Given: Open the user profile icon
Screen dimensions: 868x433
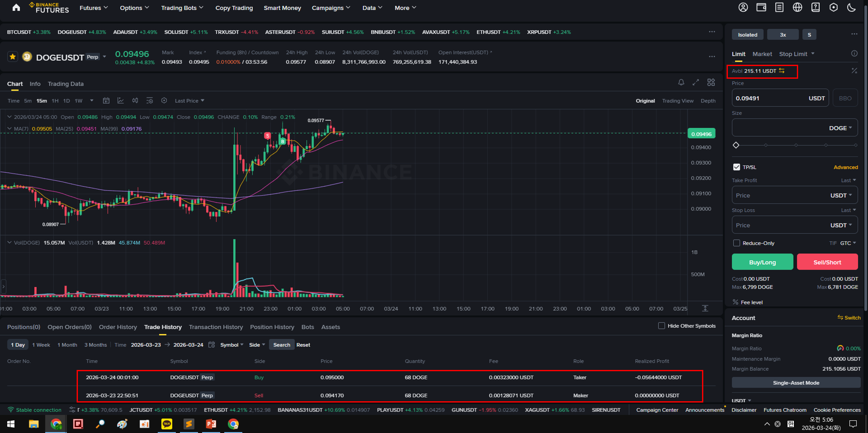Looking at the screenshot, I should point(743,8).
